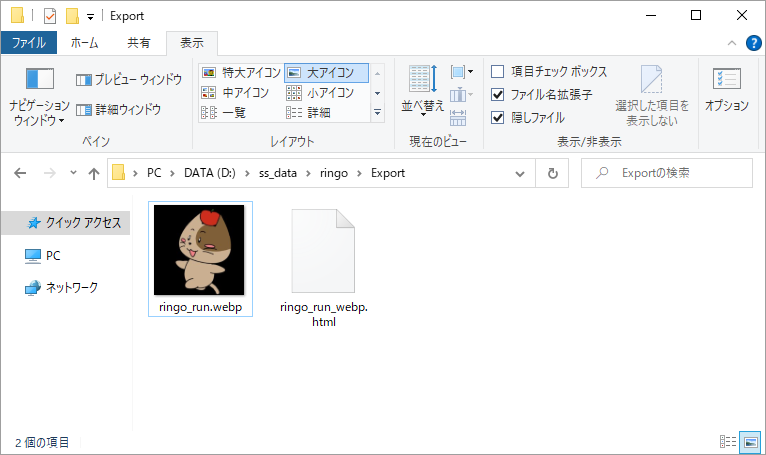Viewport: 766px width, 455px height.
Task: Click Size all columns to fit icon
Action: [458, 117]
